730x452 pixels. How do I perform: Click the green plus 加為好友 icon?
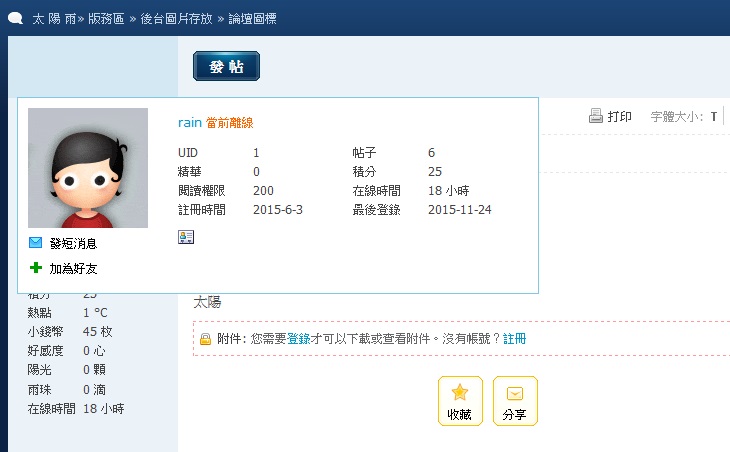pos(36,268)
